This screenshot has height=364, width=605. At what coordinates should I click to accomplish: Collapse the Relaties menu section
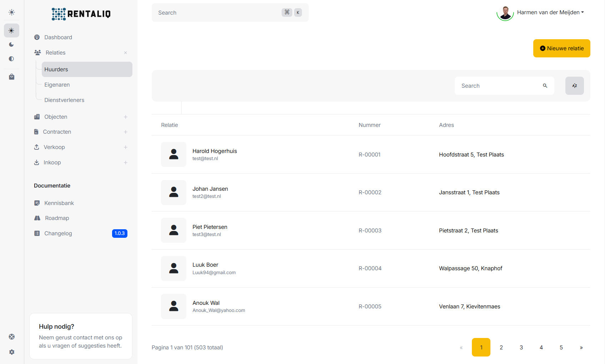(x=125, y=53)
